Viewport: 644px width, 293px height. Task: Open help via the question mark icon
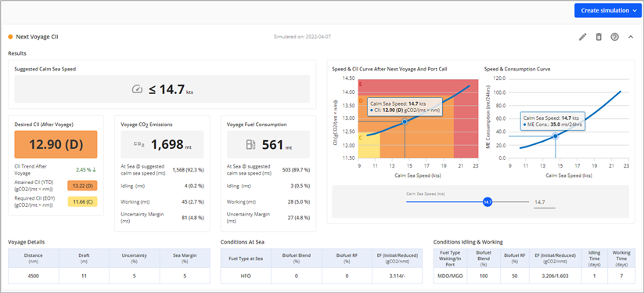(614, 37)
